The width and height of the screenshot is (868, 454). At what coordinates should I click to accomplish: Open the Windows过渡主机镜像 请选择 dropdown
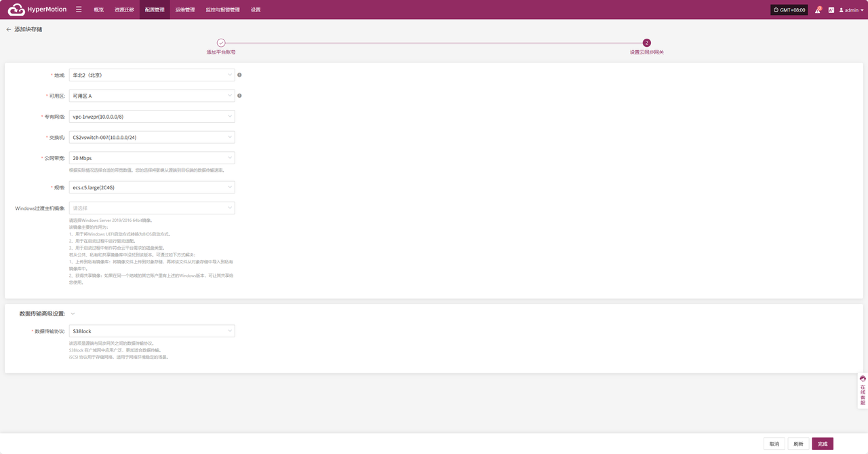(x=152, y=208)
